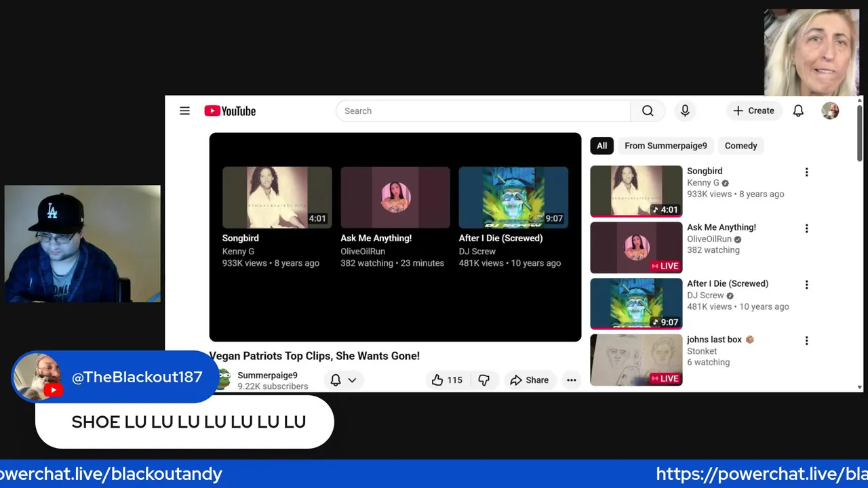Open the YouTube hamburger guide menu
868x488 pixels.
(x=184, y=110)
